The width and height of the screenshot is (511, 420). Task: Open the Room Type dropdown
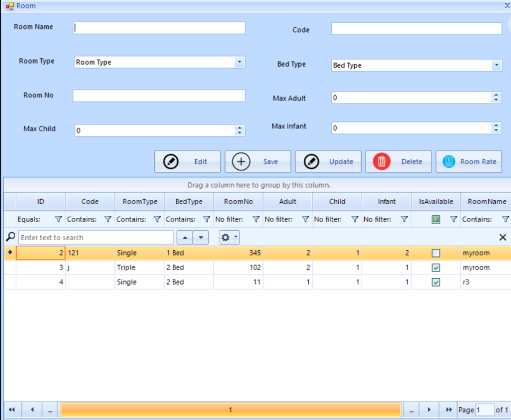click(239, 62)
